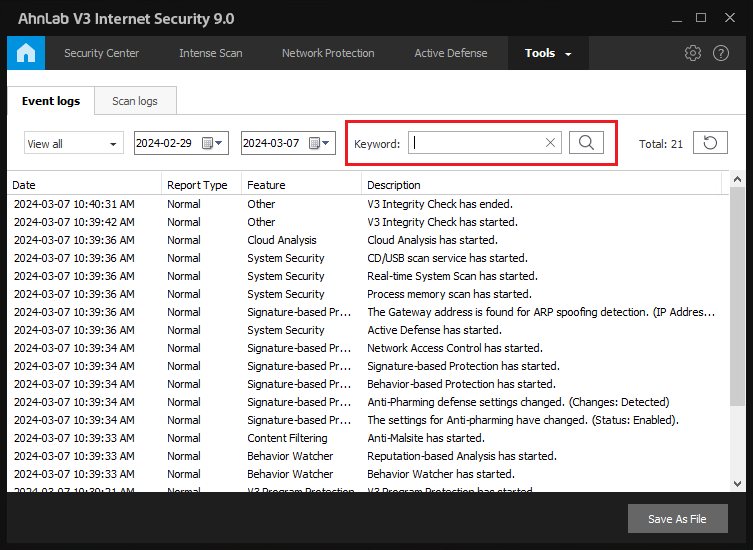Select row 'V3 Integrity Check has ended.'
753x550 pixels.
point(368,204)
